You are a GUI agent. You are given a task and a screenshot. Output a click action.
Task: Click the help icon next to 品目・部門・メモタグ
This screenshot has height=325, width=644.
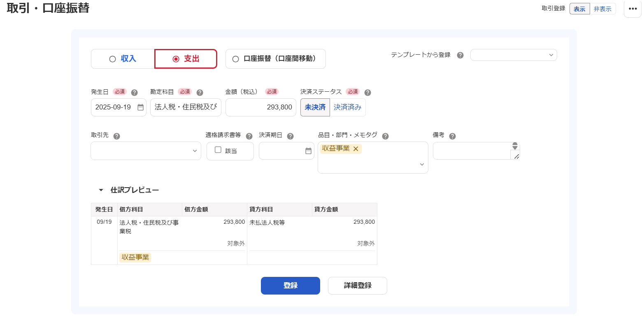pyautogui.click(x=385, y=136)
